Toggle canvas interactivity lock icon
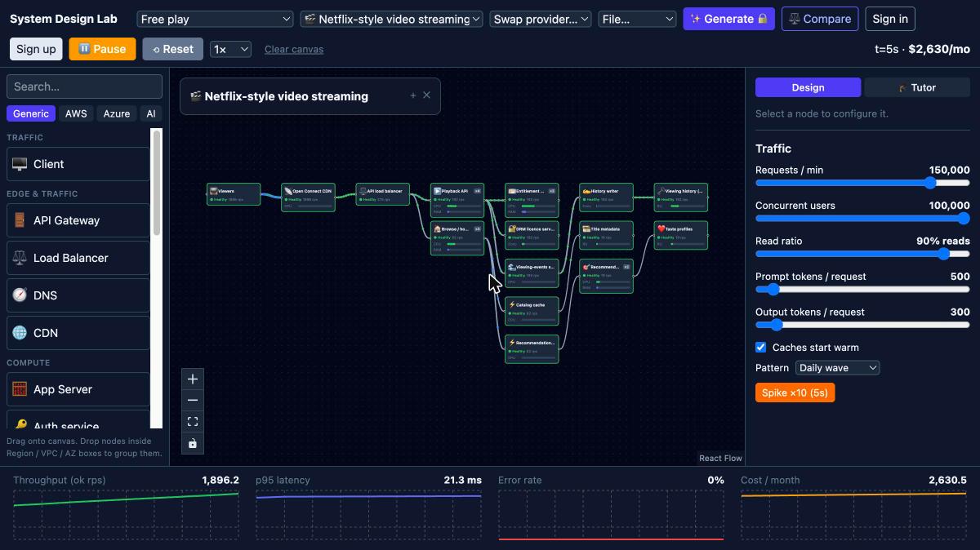 tap(193, 443)
